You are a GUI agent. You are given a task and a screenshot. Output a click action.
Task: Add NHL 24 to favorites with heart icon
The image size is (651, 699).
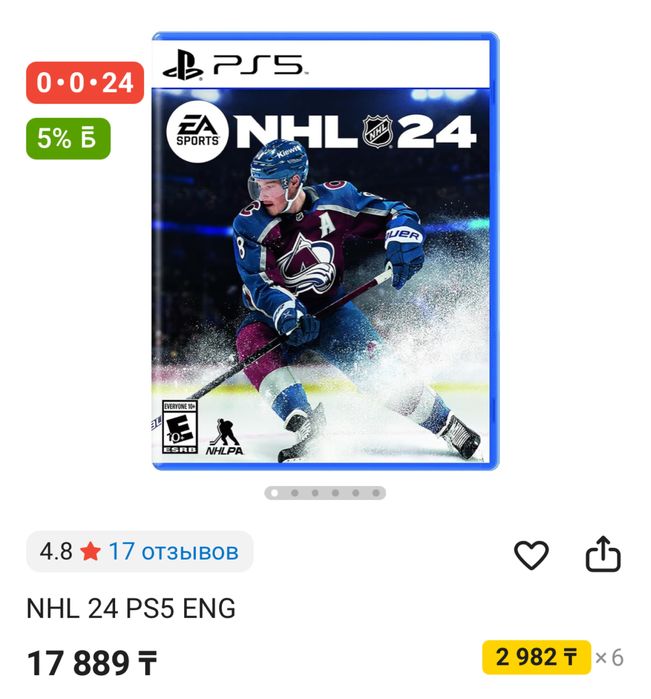[x=531, y=555]
